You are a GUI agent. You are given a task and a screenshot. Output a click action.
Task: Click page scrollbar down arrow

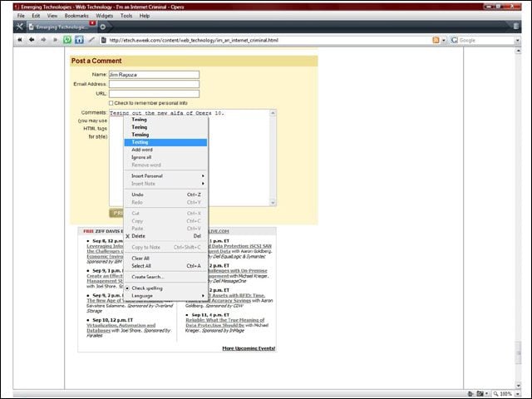(x=518, y=386)
